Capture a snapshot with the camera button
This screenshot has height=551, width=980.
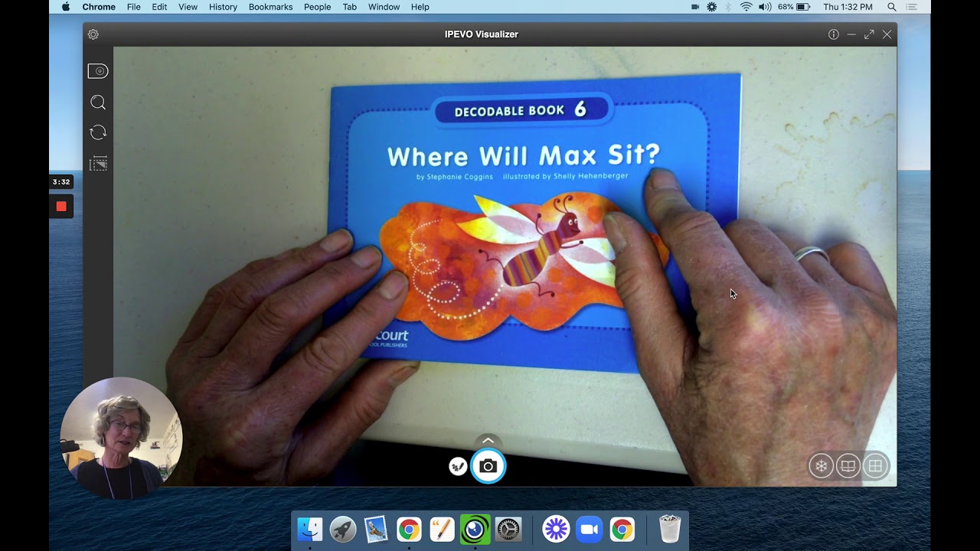[488, 466]
